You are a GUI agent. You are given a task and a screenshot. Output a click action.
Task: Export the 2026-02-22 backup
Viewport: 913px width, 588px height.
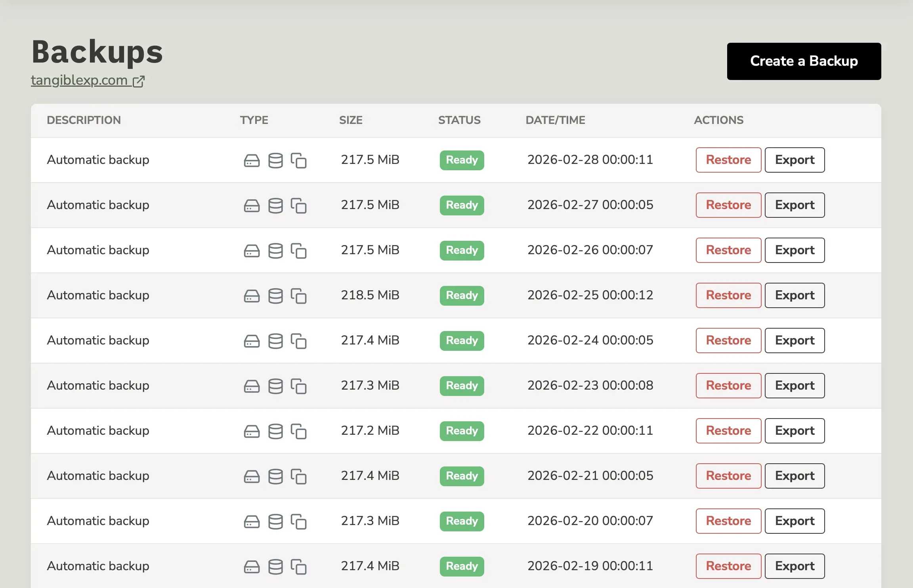(795, 431)
